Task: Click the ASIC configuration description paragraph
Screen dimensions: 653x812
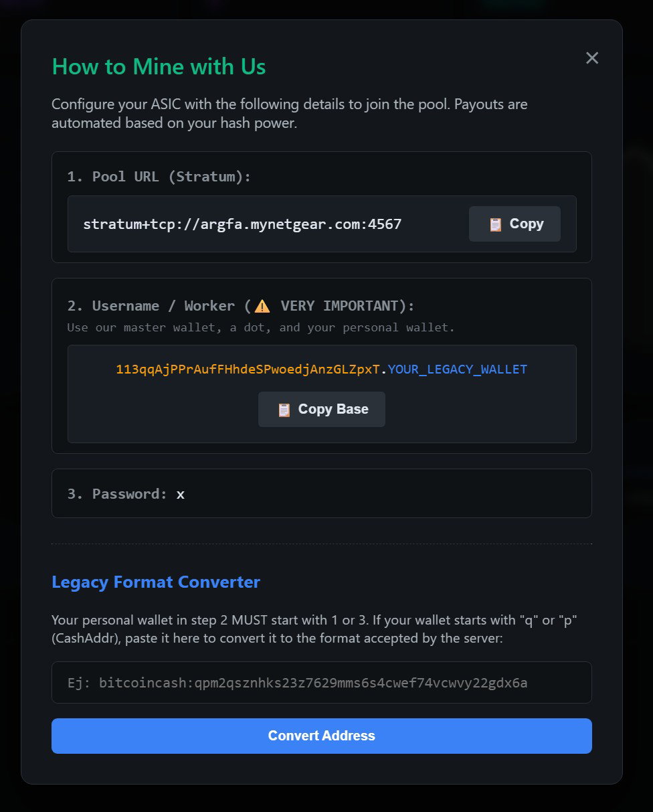Action: click(x=290, y=114)
